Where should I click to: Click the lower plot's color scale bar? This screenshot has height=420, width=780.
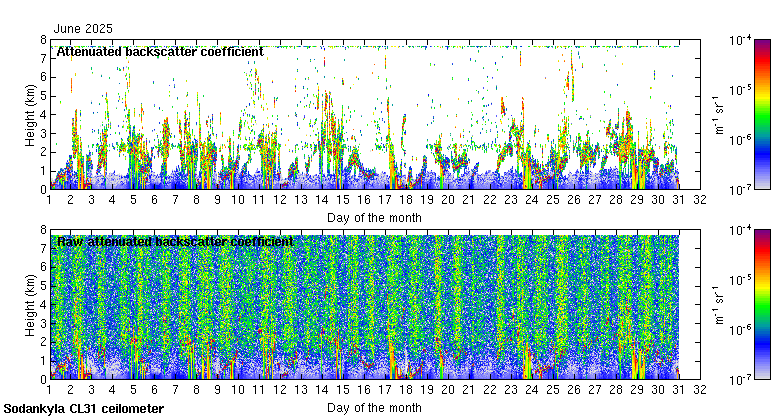[762, 304]
